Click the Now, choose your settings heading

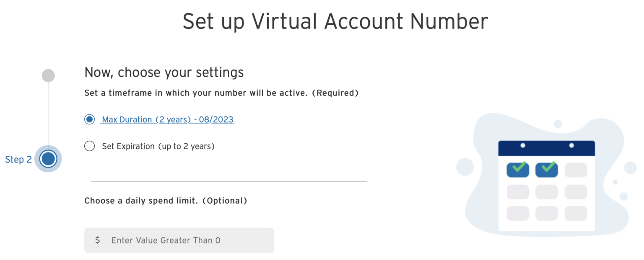pos(164,72)
